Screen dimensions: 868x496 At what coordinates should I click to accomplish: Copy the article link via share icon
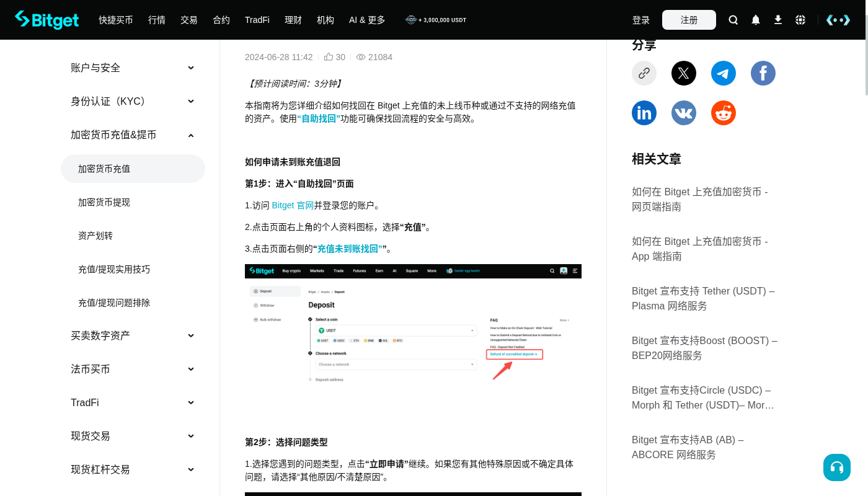[644, 73]
